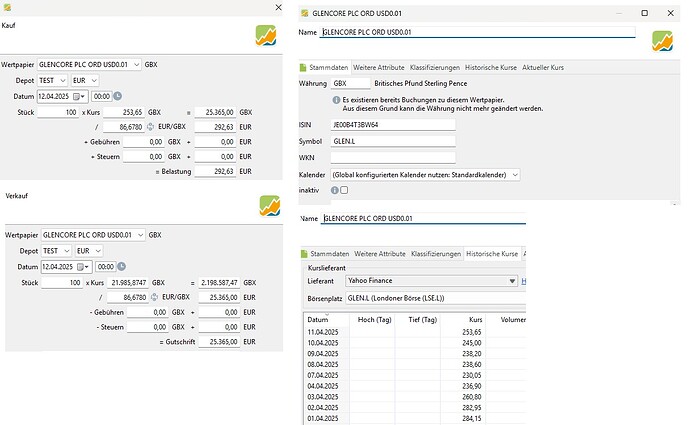This screenshot has height=425, width=690.
Task: Click Stammdaten tab icon in upper editor
Action: [x=303, y=67]
